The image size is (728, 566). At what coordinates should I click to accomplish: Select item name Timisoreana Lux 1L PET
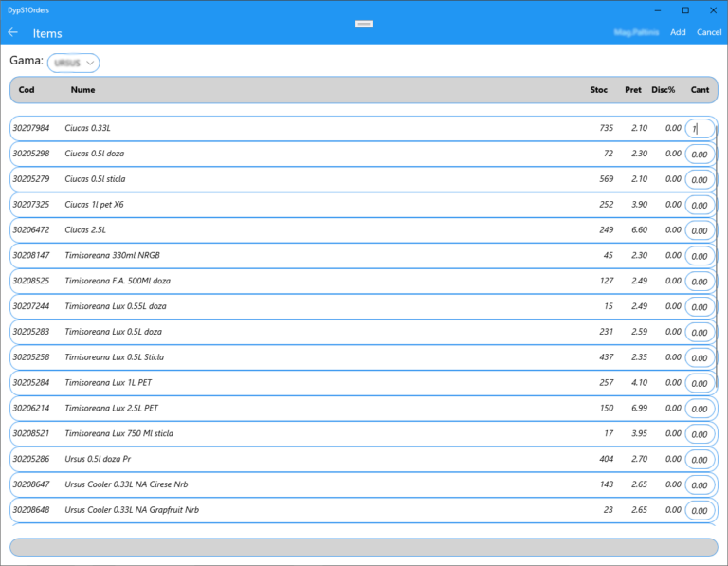pyautogui.click(x=108, y=383)
